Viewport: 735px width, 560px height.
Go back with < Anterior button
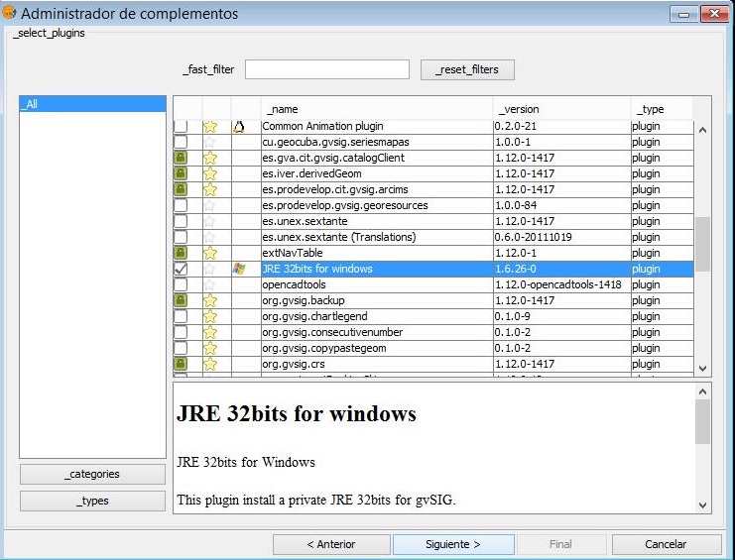coord(331,544)
